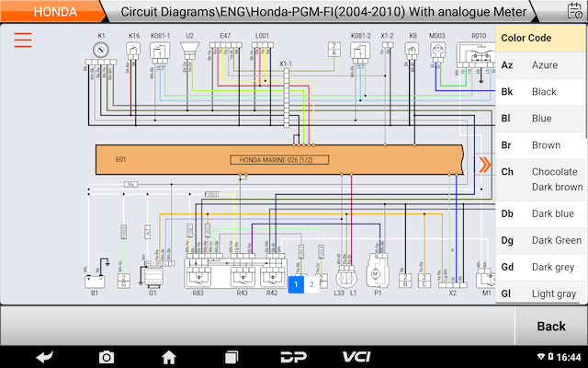The height and width of the screenshot is (368, 588).
Task: Select the M1 component symbol
Action: [486, 278]
